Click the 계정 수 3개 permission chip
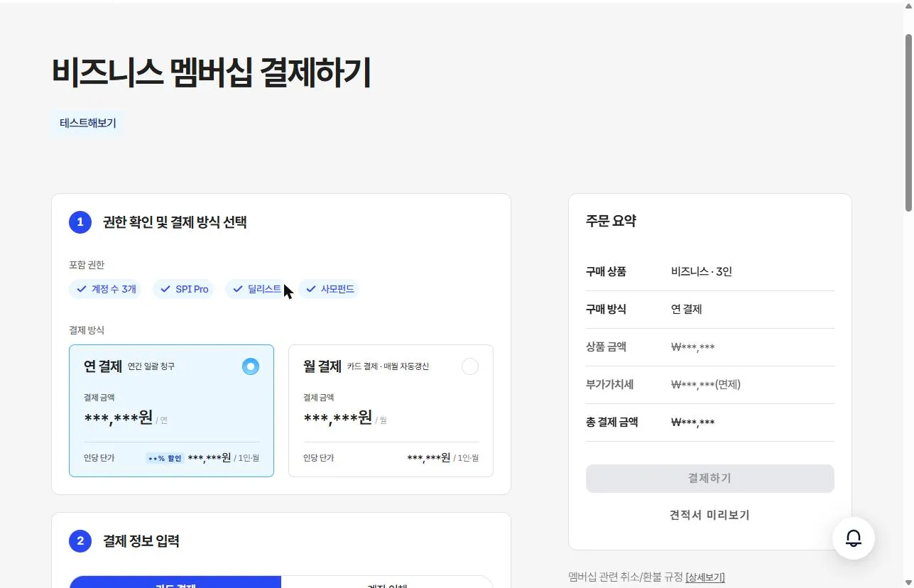This screenshot has height=588, width=914. pos(105,289)
